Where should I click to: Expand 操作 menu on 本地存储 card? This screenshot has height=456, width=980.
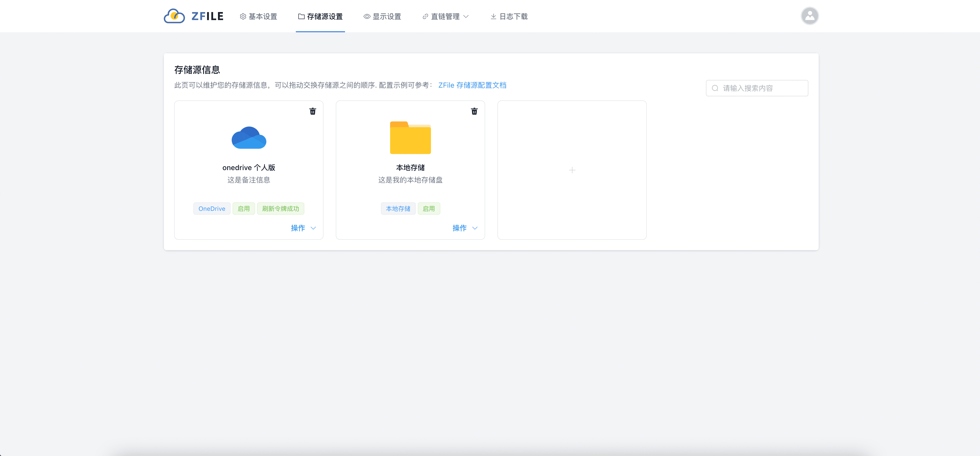465,228
